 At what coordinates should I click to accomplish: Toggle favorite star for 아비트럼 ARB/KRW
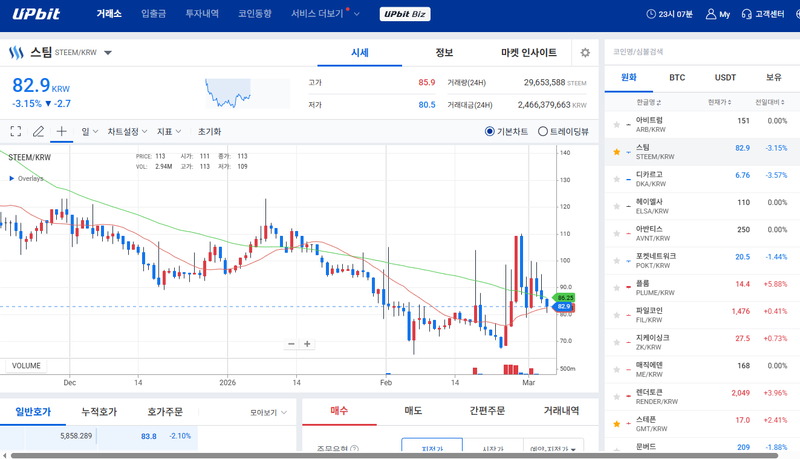click(616, 124)
